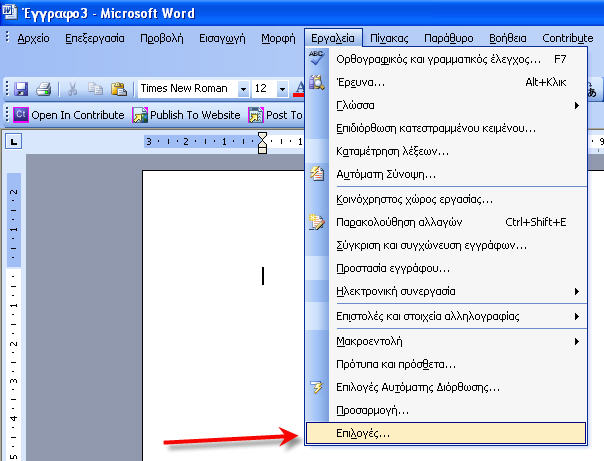
Task: Select the Έρευνα menu entry
Action: pos(446,82)
